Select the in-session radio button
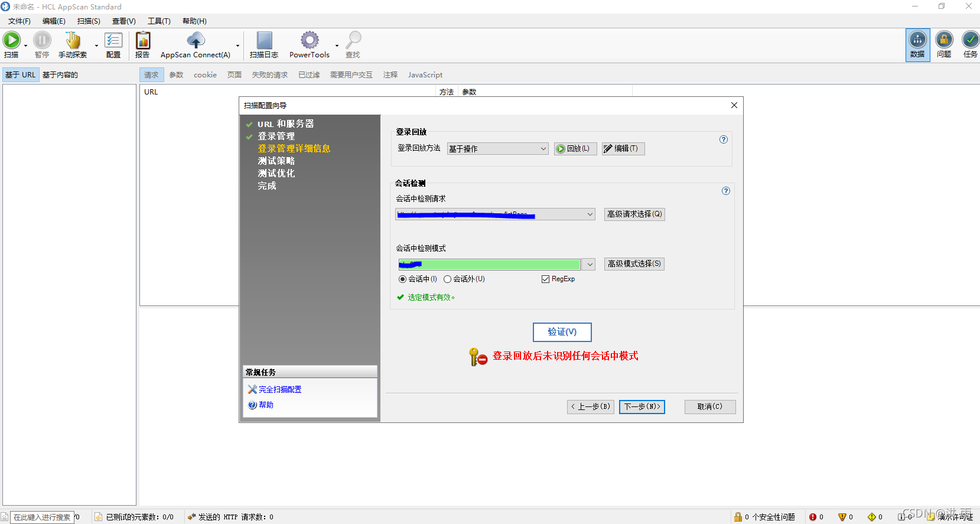980x524 pixels. point(403,279)
